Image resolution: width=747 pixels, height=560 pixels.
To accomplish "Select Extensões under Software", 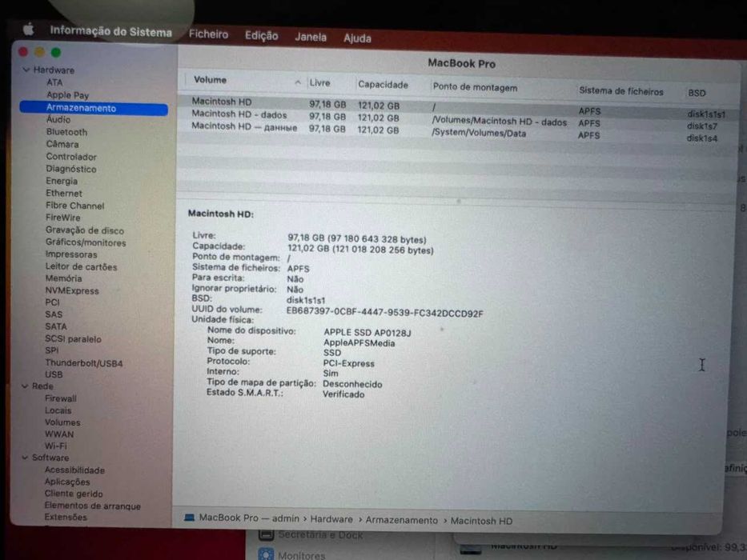I will pyautogui.click(x=66, y=517).
